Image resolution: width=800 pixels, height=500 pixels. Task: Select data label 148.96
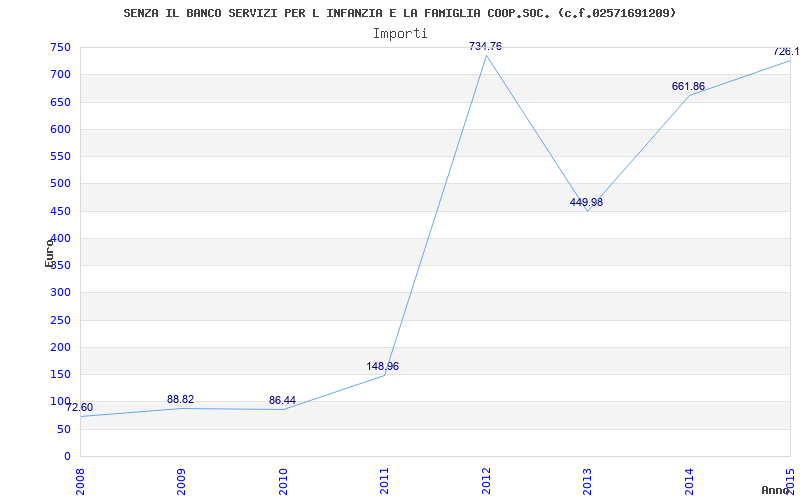pos(383,366)
